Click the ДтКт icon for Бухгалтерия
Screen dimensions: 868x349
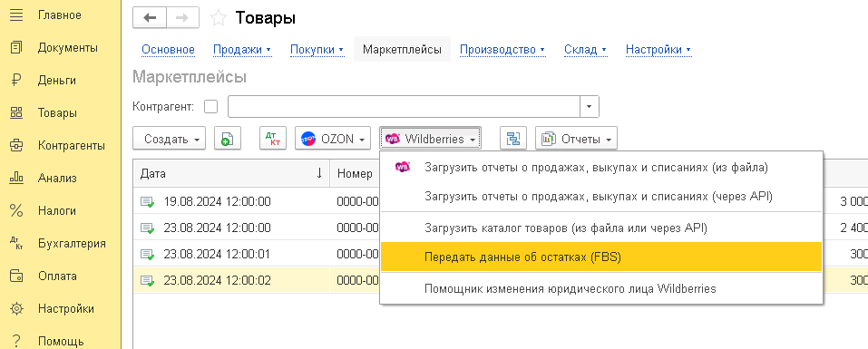(x=16, y=243)
